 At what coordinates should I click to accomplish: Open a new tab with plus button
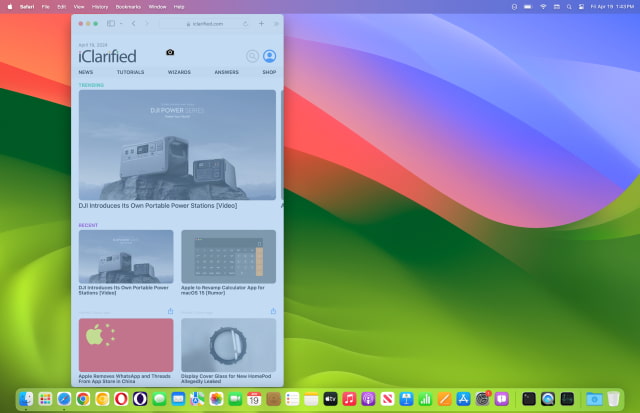262,22
